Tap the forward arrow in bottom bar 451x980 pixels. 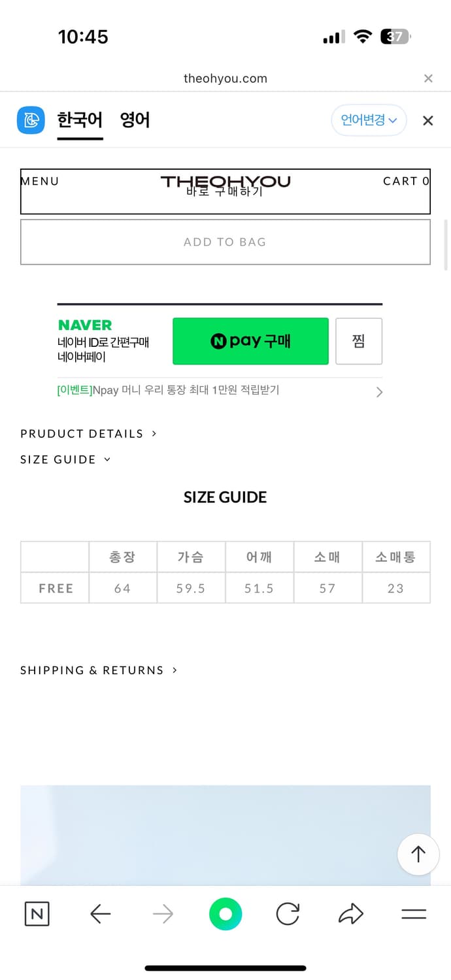(x=163, y=914)
